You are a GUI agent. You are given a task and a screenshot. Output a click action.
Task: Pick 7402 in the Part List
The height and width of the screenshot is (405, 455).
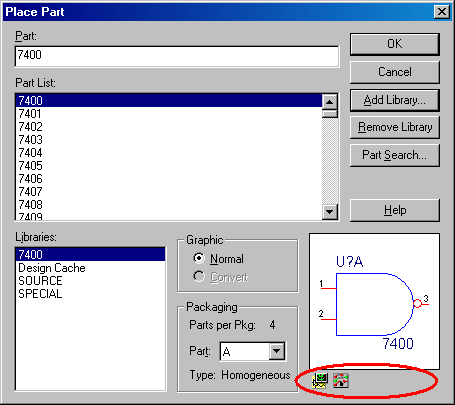(168, 127)
